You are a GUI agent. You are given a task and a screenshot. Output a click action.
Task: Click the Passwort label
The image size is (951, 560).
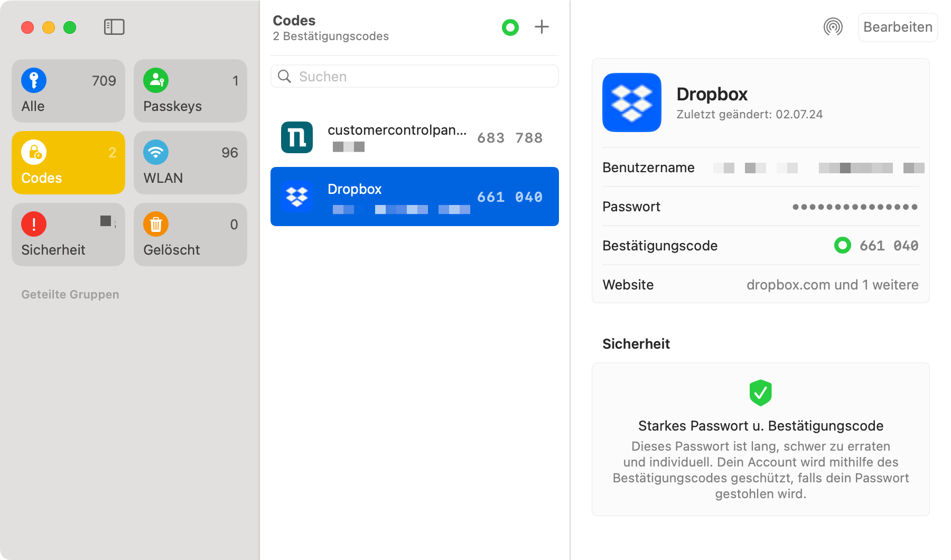click(x=631, y=207)
